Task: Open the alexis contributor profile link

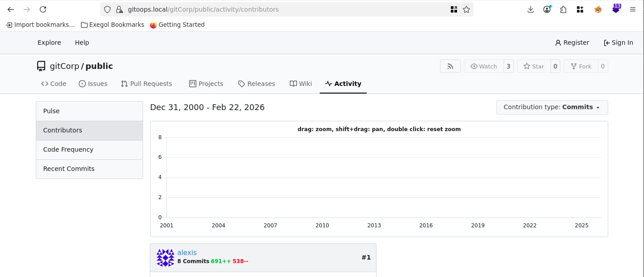Action: pyautogui.click(x=187, y=252)
